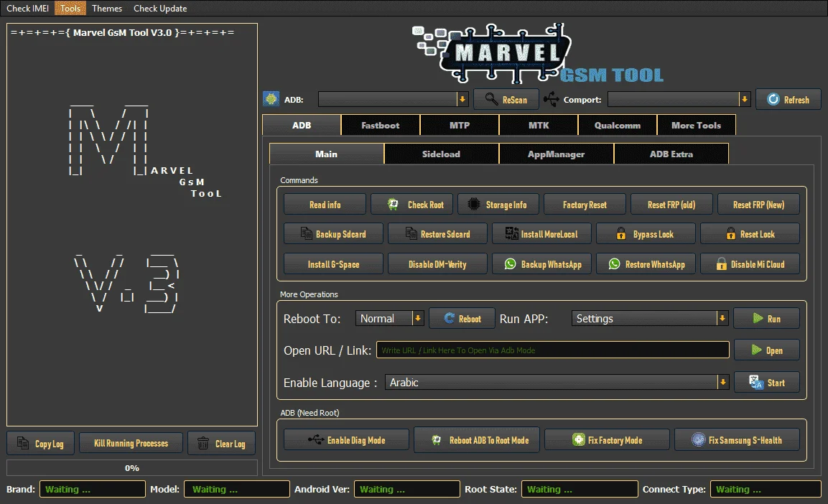Viewport: 828px width, 504px height.
Task: Click the USB Comport icon
Action: click(x=552, y=99)
